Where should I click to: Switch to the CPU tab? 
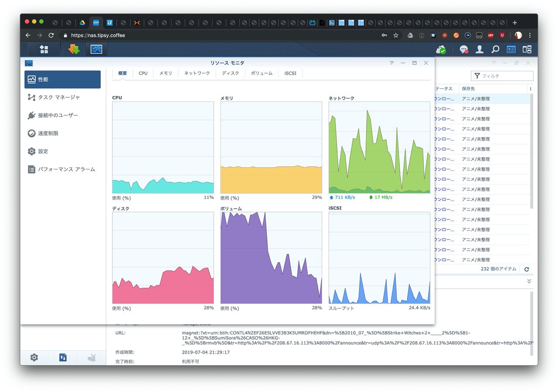(143, 73)
